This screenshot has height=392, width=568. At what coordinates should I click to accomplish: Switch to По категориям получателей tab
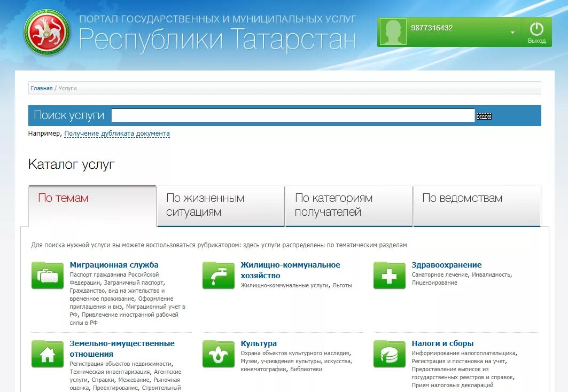click(x=349, y=206)
